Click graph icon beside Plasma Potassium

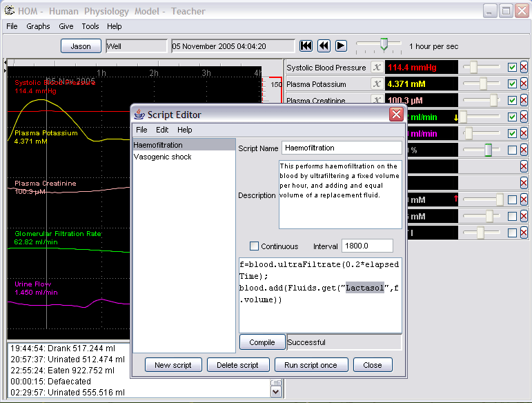point(376,84)
